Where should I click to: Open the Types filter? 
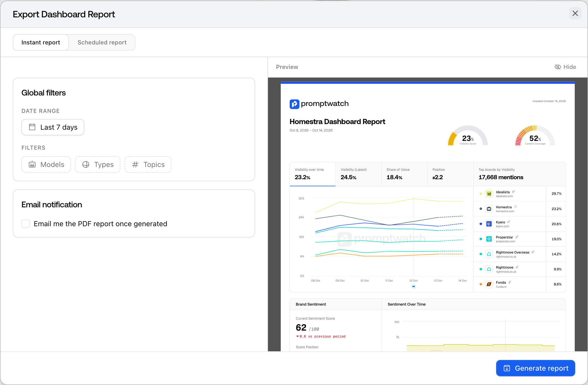click(98, 164)
